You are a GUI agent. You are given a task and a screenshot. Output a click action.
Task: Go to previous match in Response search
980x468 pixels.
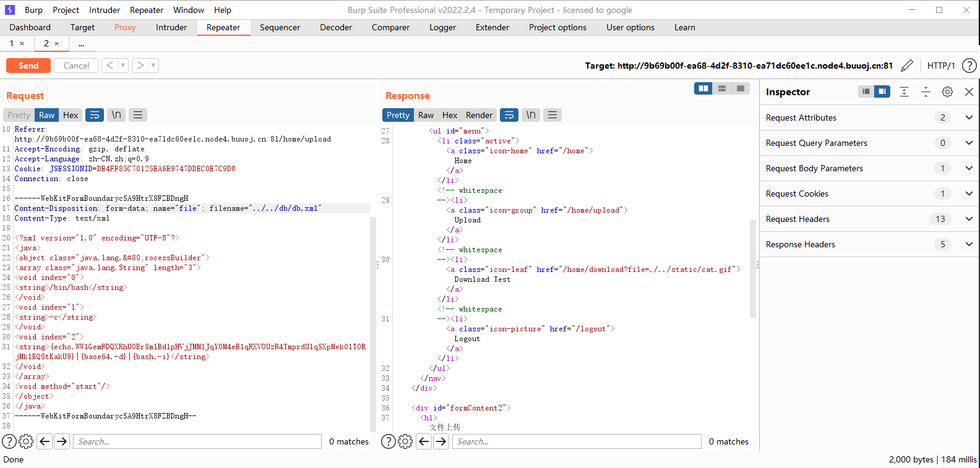[424, 441]
